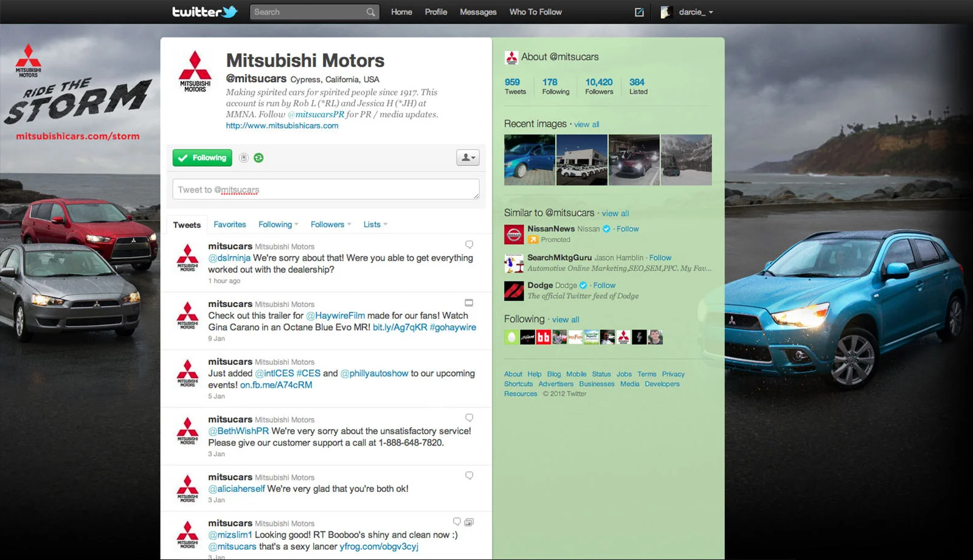The image size is (973, 560).
Task: Open Messages in top navigation
Action: tap(478, 12)
